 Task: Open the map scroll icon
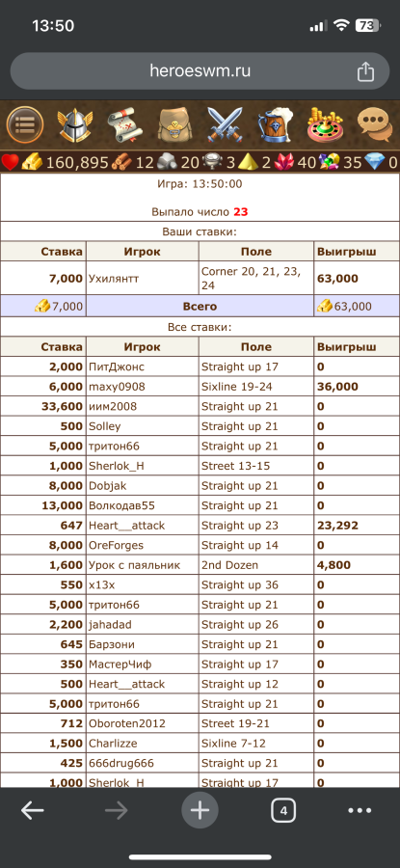point(125,124)
